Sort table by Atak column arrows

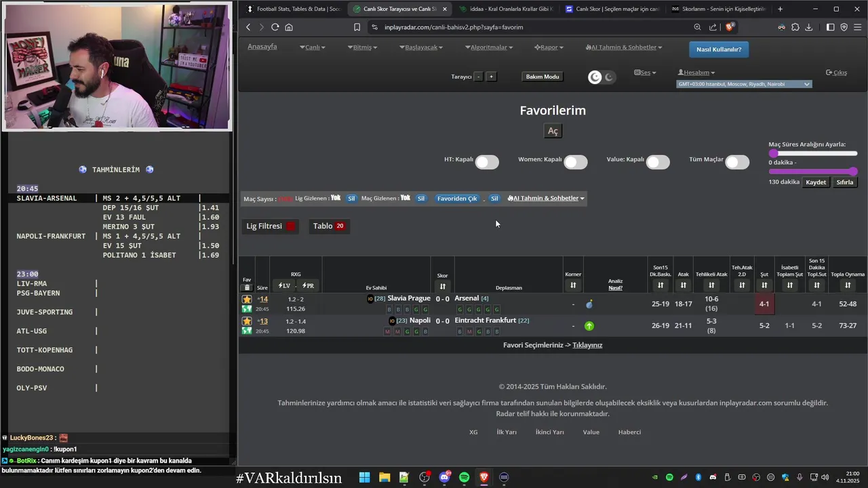pos(683,285)
